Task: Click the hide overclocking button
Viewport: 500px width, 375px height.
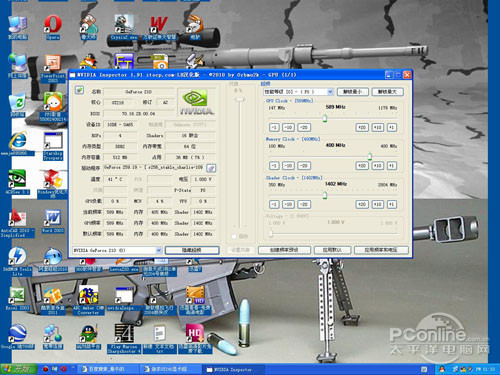Action: (x=192, y=250)
